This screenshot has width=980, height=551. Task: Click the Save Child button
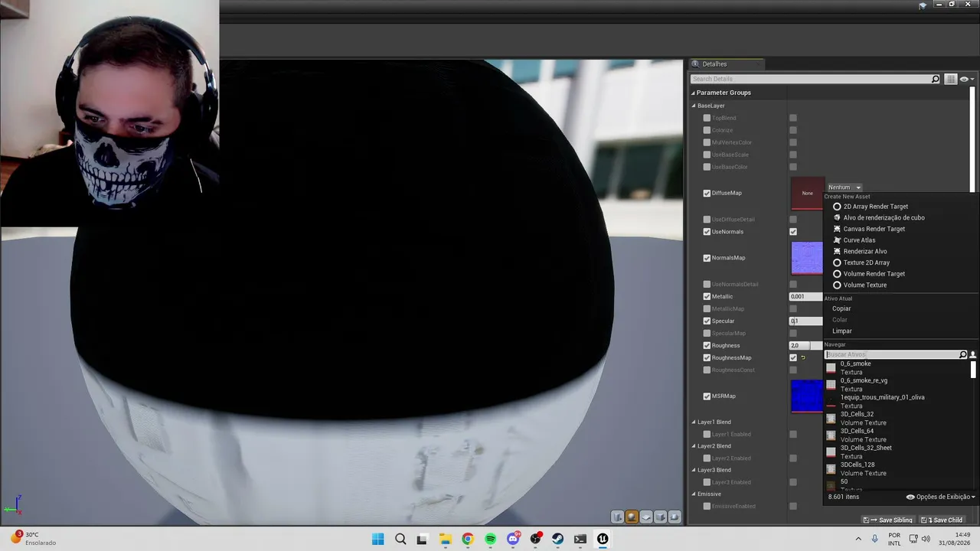pyautogui.click(x=942, y=520)
